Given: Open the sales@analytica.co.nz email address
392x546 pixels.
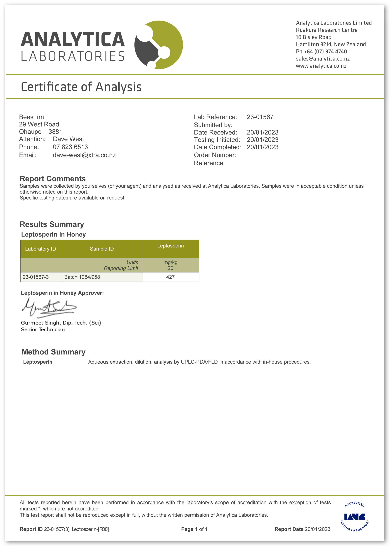Looking at the screenshot, I should point(323,59).
